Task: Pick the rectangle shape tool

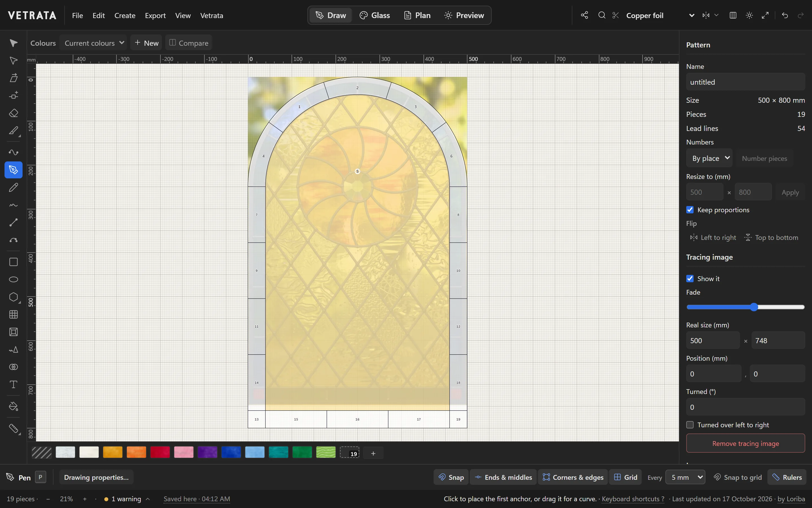Action: pyautogui.click(x=14, y=262)
